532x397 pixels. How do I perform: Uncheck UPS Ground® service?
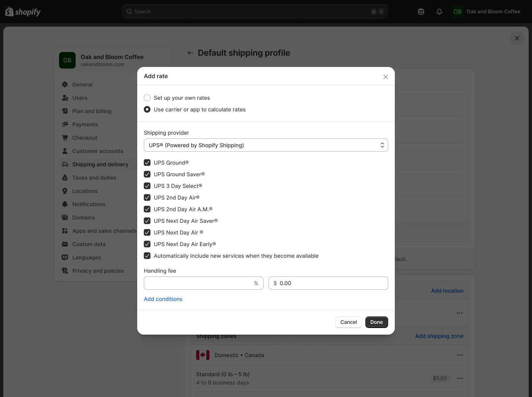coord(147,163)
